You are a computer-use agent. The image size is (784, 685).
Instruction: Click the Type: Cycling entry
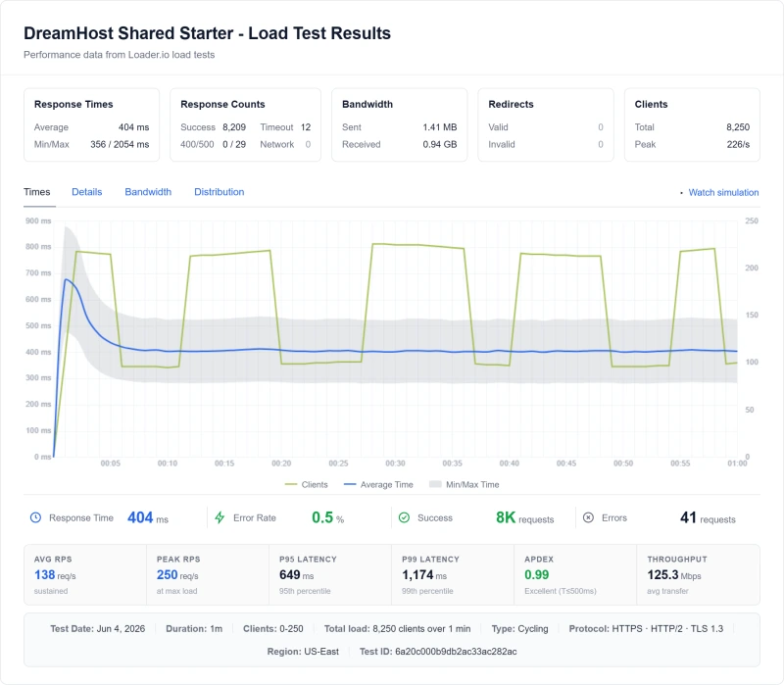tap(519, 628)
